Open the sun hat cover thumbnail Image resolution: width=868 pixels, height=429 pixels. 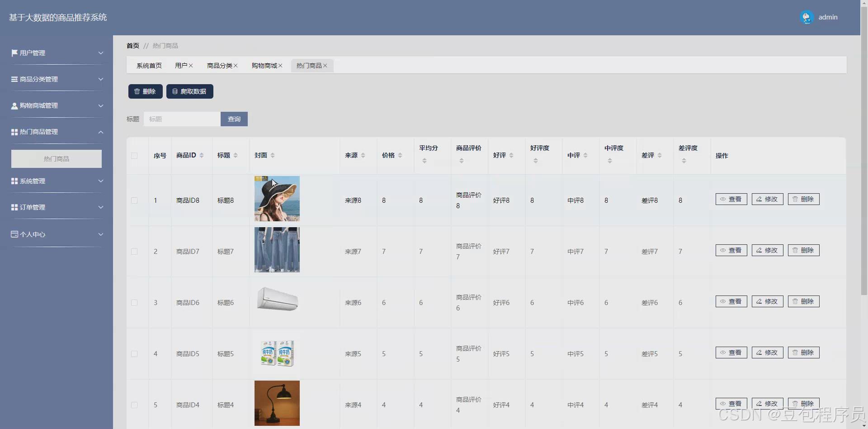[277, 199]
